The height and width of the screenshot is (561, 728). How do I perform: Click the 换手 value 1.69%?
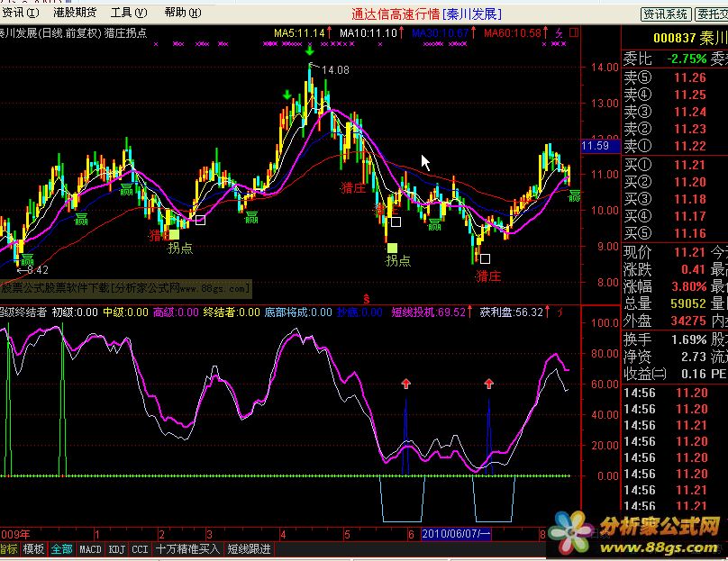[x=689, y=339]
